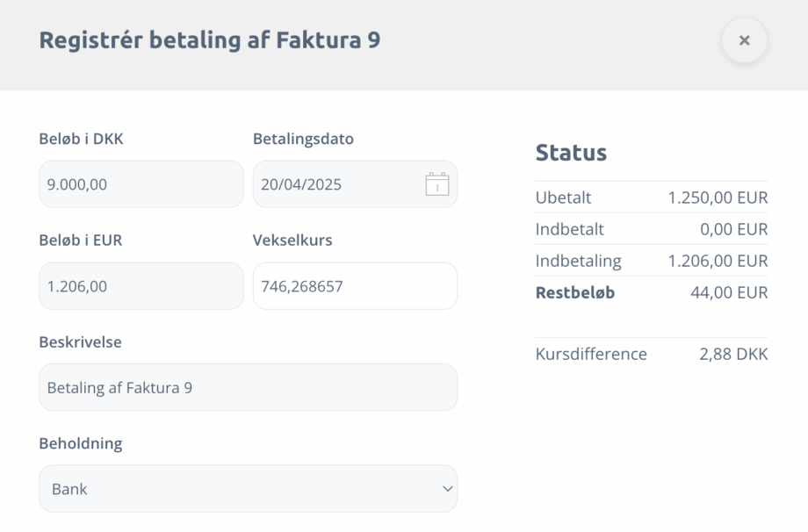Click the Restbeløb amount 44,00 EUR
Viewport: 808px width, 532px height.
tap(729, 292)
